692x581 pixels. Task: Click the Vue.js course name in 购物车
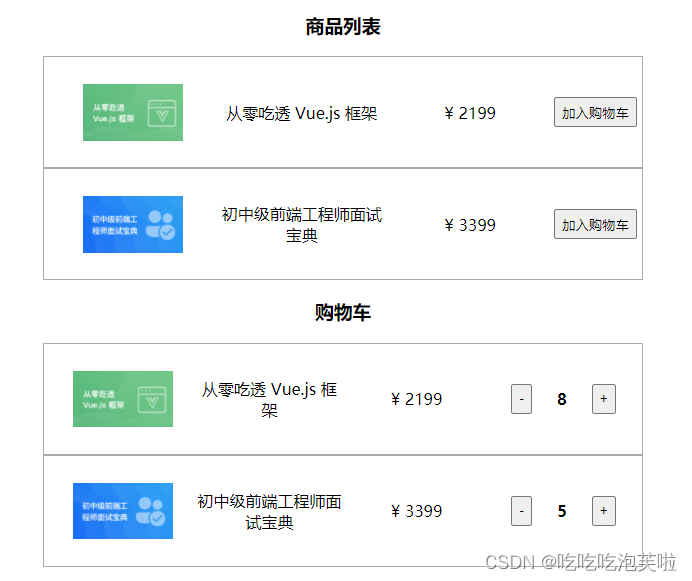point(269,400)
